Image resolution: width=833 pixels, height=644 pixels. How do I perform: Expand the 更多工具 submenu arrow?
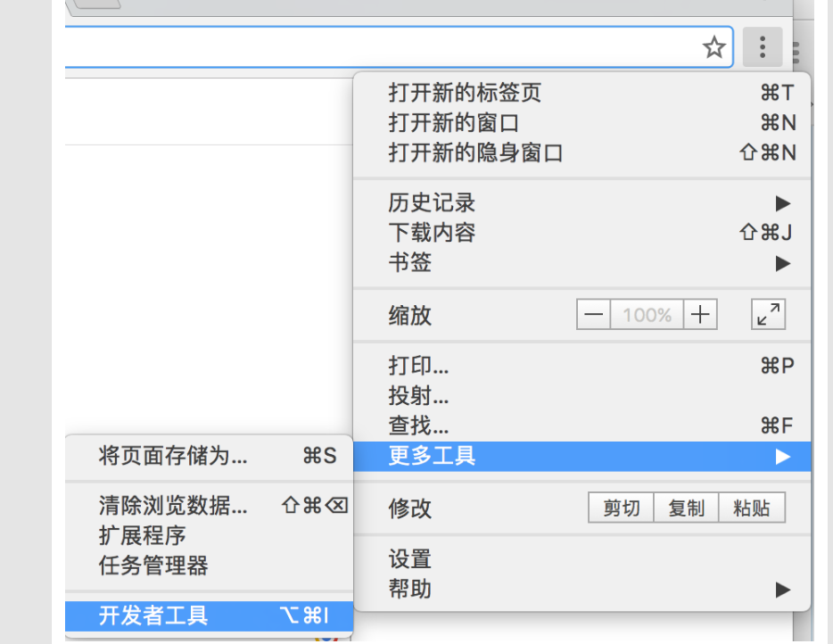point(783,457)
